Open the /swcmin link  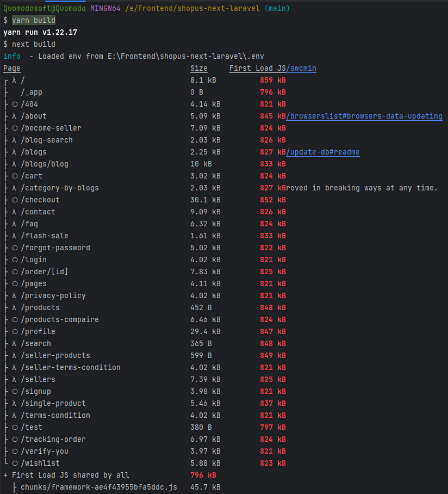[x=303, y=68]
